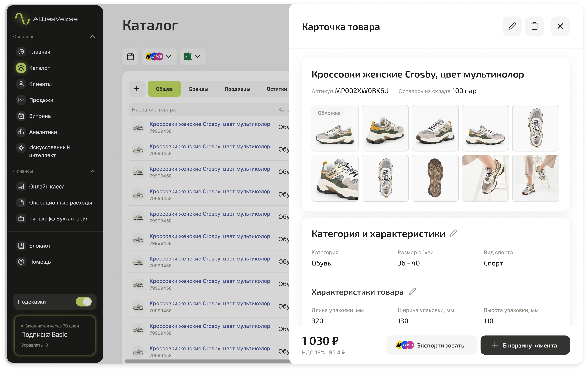Click article number MP002XW0BK6U
Viewport: 588px width, 371px height.
coord(362,91)
